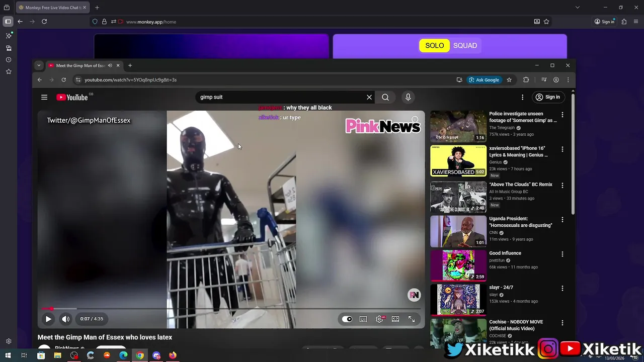Open options for Uganda President video
Image resolution: width=644 pixels, height=362 pixels.
tap(562, 220)
